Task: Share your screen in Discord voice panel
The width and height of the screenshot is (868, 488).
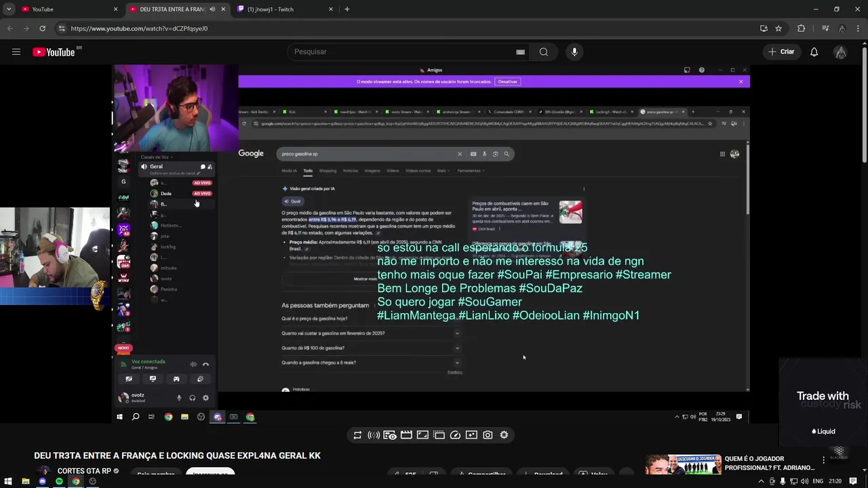Action: click(153, 379)
